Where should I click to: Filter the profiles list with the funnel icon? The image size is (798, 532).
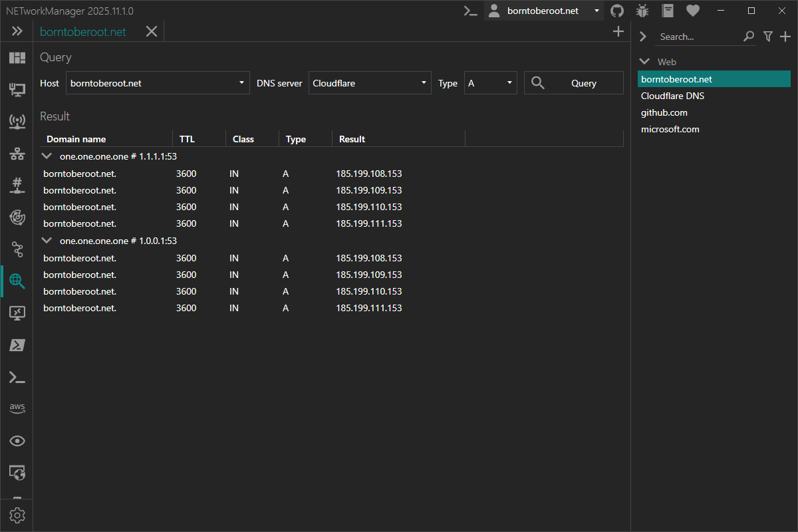point(768,37)
